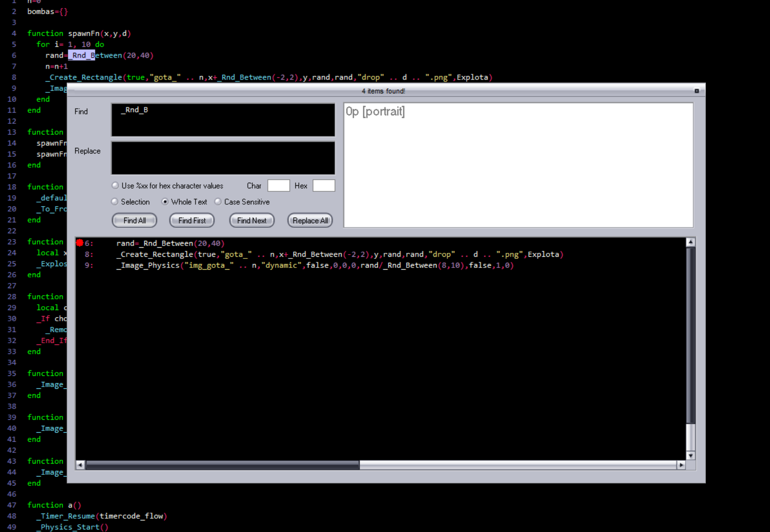
Task: Click the red marker on result line 6
Action: click(x=80, y=243)
